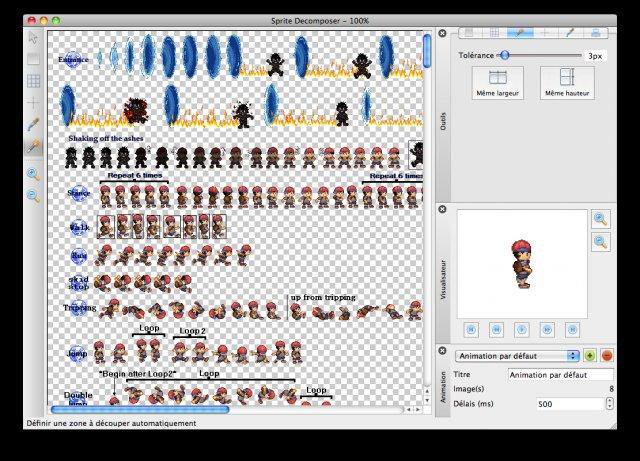Screen dimensions: 640x461
Task: Switch to the eyedropper tab in Outils panel
Action: click(570, 33)
